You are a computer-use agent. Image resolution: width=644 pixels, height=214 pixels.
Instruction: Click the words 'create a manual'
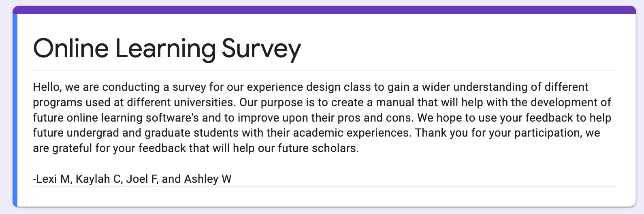click(x=373, y=102)
